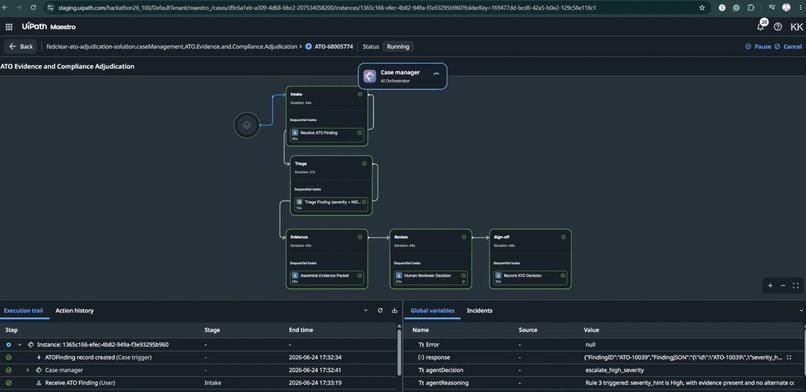Click the Record ATO Decision task icon
Screen dimensions: 806x392
point(498,275)
